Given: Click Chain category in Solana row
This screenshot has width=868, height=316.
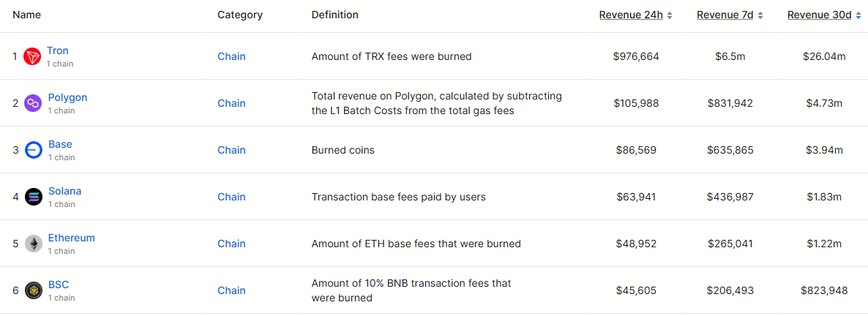Looking at the screenshot, I should pyautogui.click(x=231, y=197).
